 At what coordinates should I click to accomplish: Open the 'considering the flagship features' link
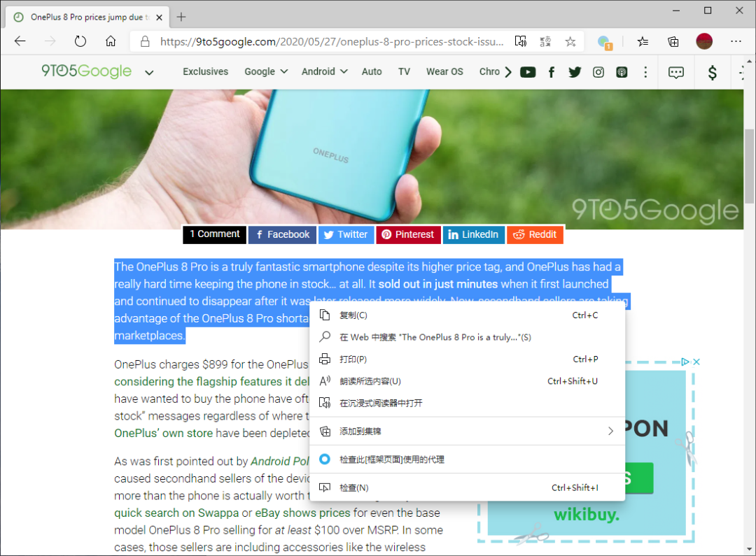[212, 382]
